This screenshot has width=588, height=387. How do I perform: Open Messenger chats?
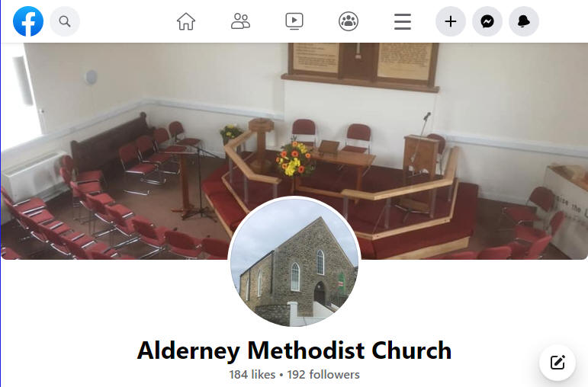pyautogui.click(x=487, y=21)
